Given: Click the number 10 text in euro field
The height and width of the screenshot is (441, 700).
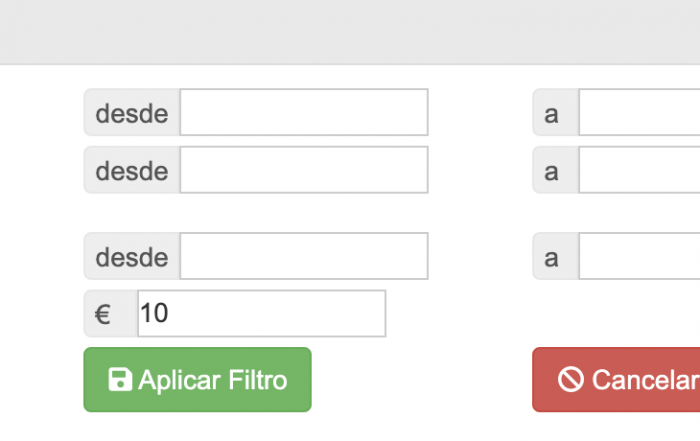Looking at the screenshot, I should [x=155, y=314].
